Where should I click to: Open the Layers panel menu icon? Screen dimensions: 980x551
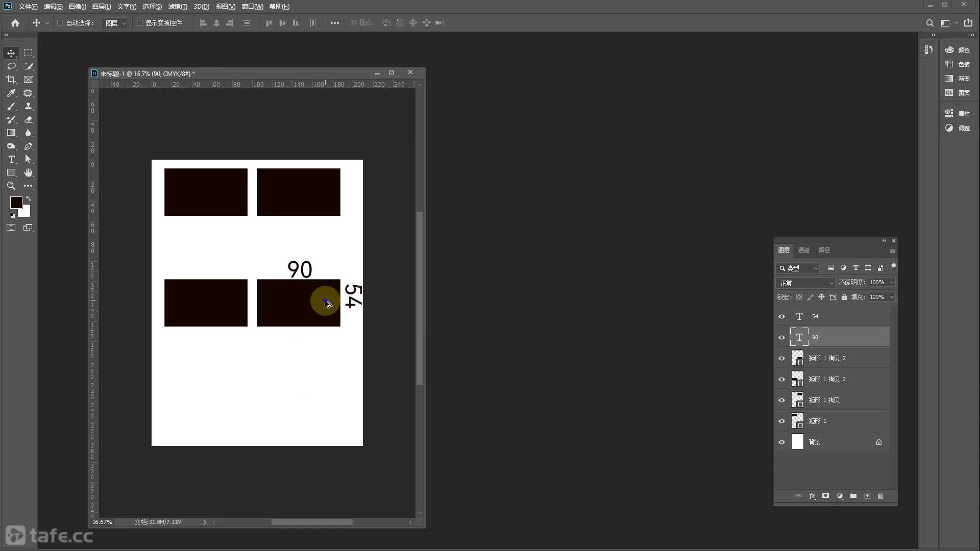click(x=892, y=251)
